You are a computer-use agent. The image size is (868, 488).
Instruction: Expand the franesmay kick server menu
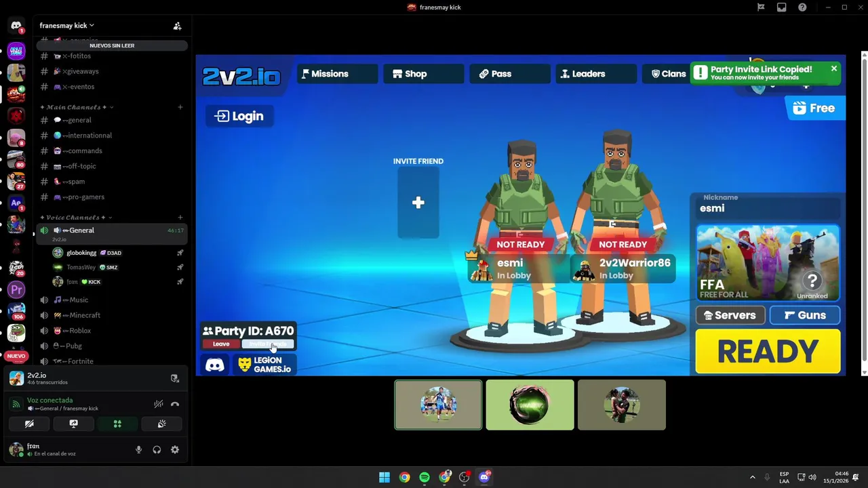coord(66,26)
